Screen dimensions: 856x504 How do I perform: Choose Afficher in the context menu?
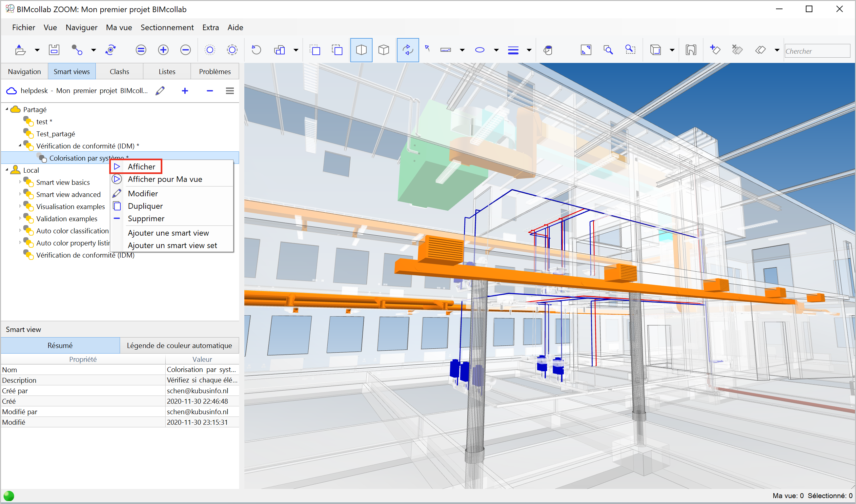pos(141,167)
